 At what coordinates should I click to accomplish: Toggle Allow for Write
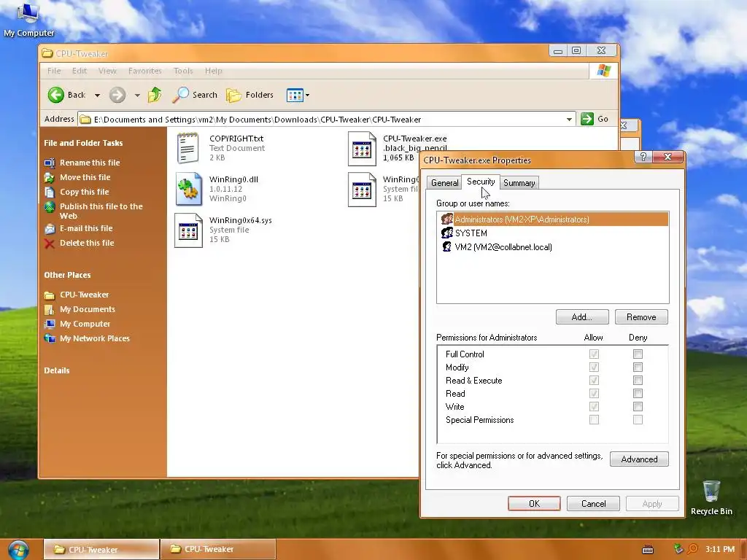(594, 406)
